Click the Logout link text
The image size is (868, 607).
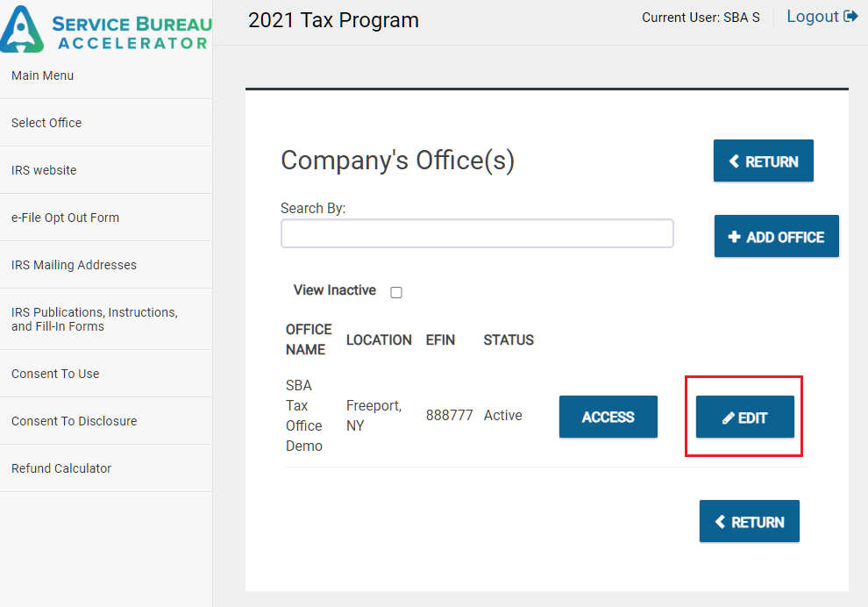(812, 17)
